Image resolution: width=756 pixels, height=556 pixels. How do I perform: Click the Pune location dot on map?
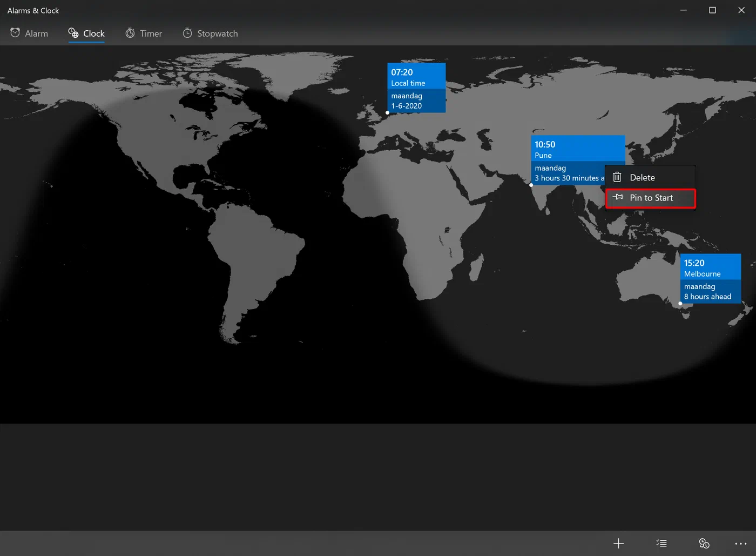(x=531, y=185)
